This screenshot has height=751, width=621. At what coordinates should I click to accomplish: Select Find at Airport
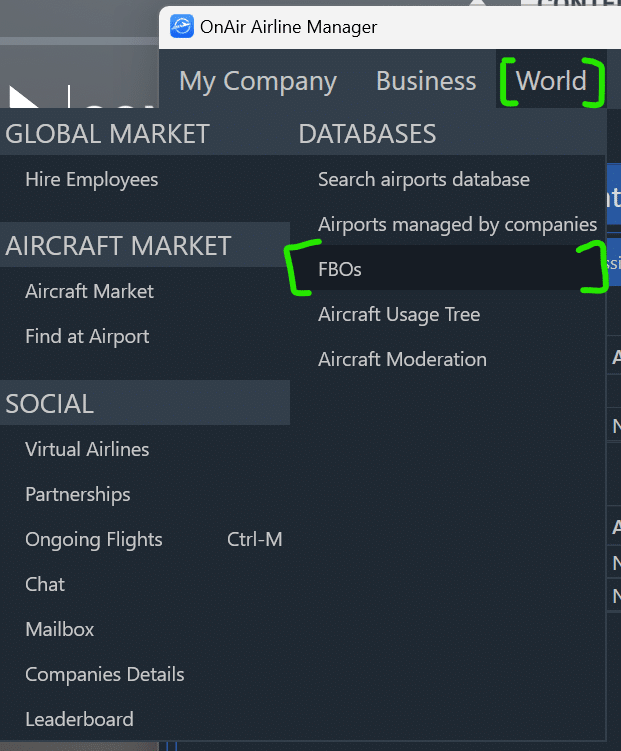[x=87, y=336]
